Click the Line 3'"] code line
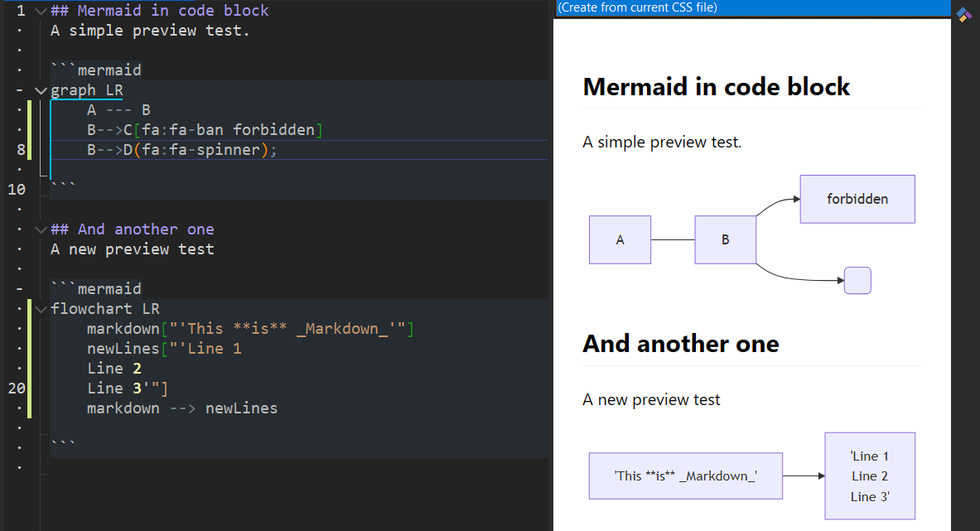The width and height of the screenshot is (980, 531). [x=128, y=389]
